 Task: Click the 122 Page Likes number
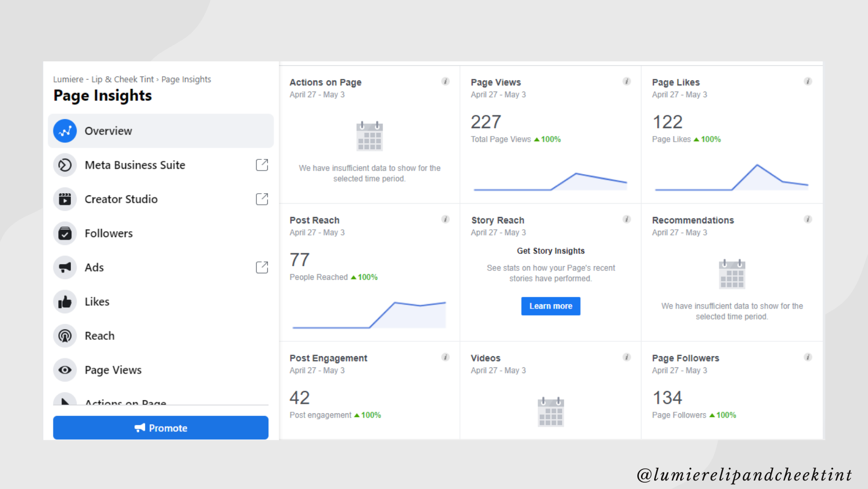[667, 122]
